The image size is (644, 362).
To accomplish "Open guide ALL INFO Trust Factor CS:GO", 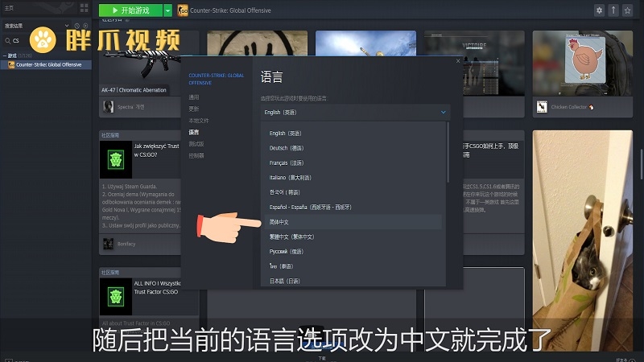I will click(x=157, y=288).
